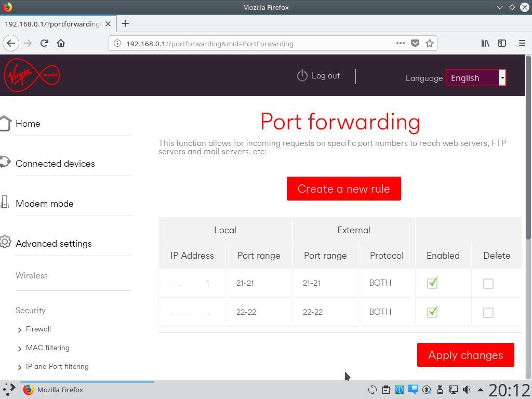Uncheck Enabled for the 22-22 rule
Viewport: 532px width, 399px height.
[x=432, y=312]
